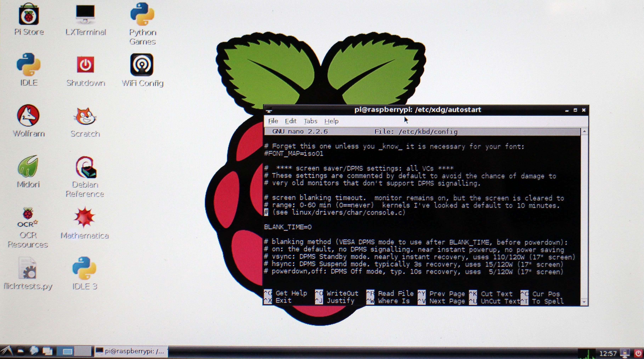644x359 pixels.
Task: Open the Midori browser icon
Action: [28, 166]
